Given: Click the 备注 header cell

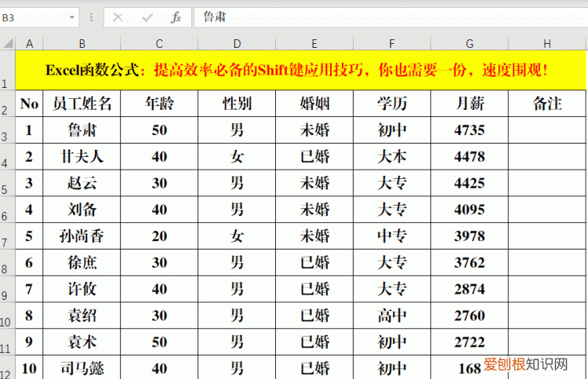Looking at the screenshot, I should [x=547, y=104].
